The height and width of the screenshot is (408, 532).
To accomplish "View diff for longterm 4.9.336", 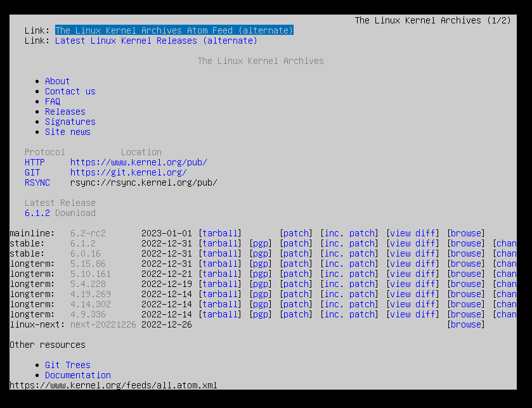I will point(413,315).
